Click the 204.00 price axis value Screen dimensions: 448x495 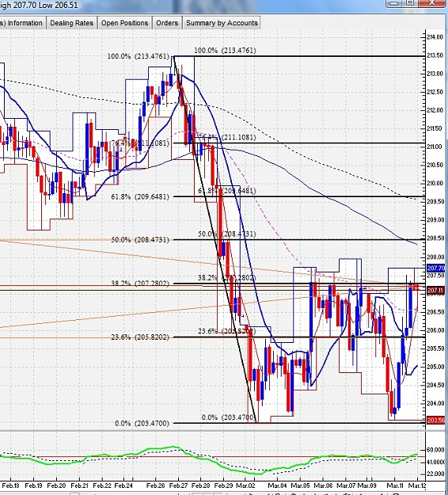[435, 403]
